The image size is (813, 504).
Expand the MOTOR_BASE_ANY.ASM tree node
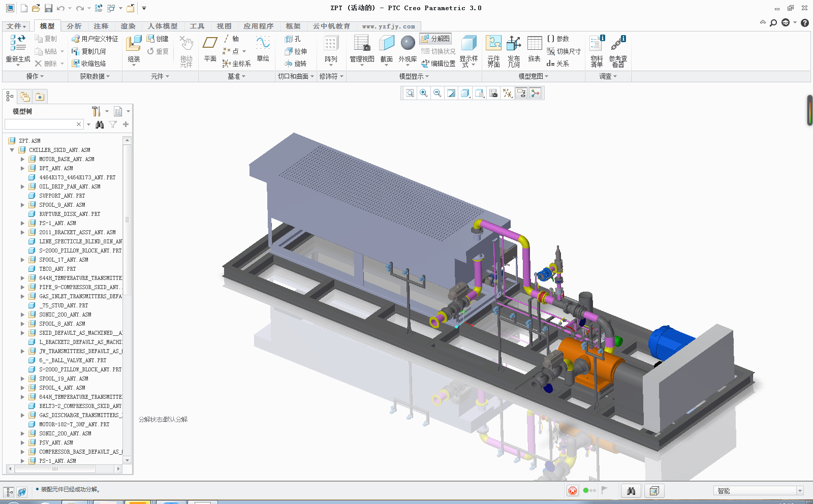22,159
